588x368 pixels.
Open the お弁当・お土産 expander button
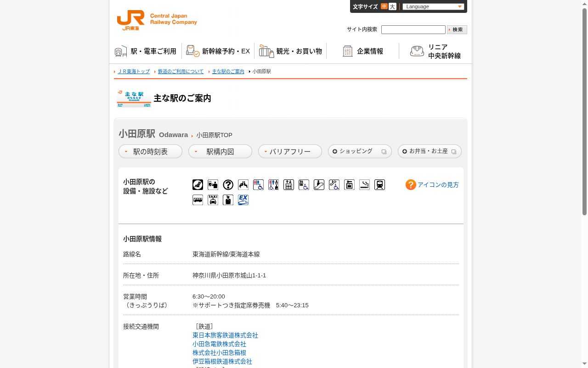(430, 151)
